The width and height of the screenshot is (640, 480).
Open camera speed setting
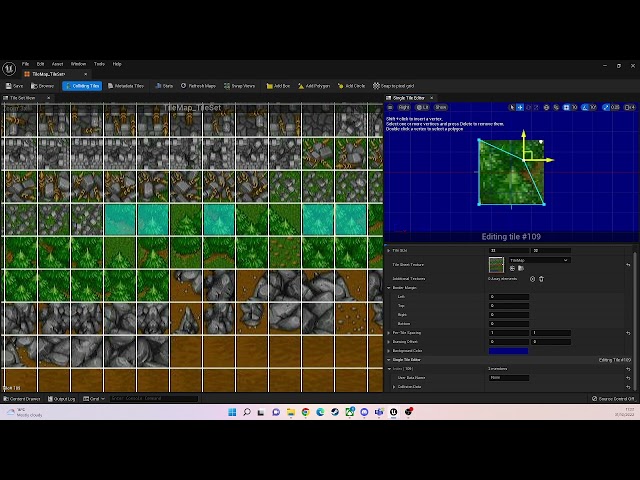pyautogui.click(x=630, y=107)
